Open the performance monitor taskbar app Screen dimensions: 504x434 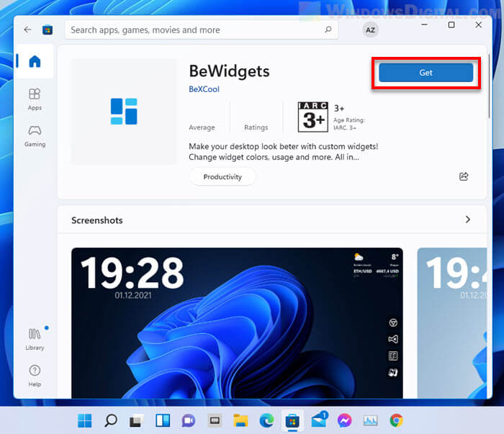pos(370,420)
